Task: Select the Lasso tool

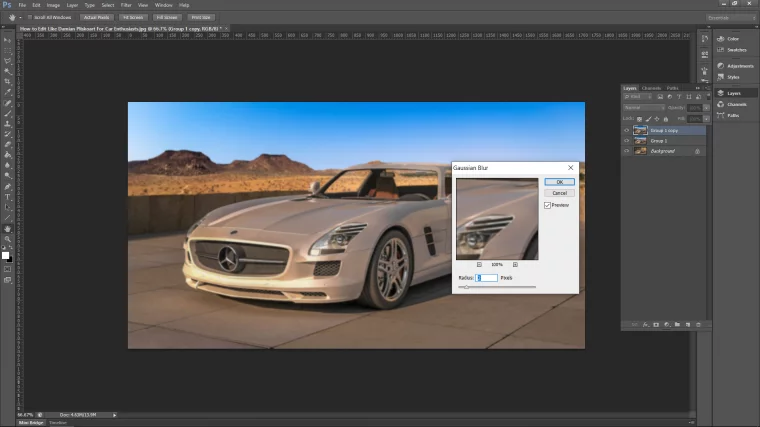Action: (x=7, y=61)
